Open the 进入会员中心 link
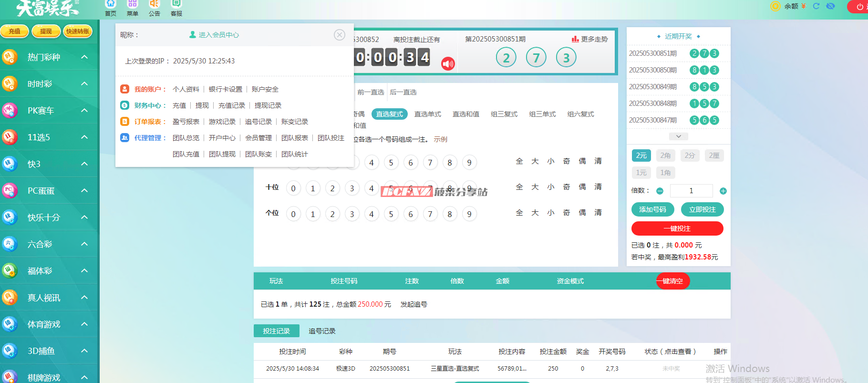Image resolution: width=868 pixels, height=383 pixels. tap(214, 35)
